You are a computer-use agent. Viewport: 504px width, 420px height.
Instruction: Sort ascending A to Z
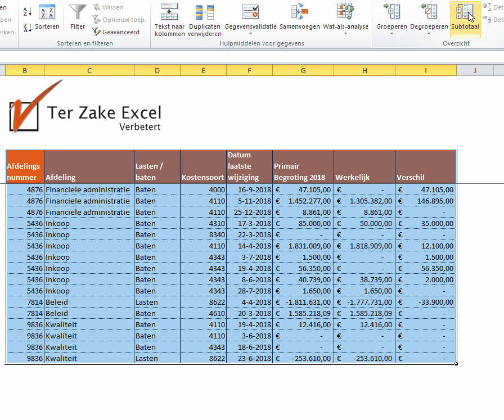(x=28, y=11)
